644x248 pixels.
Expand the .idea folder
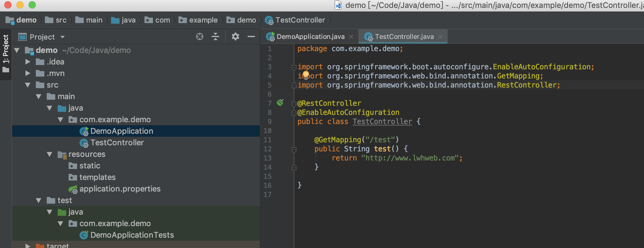[28, 62]
